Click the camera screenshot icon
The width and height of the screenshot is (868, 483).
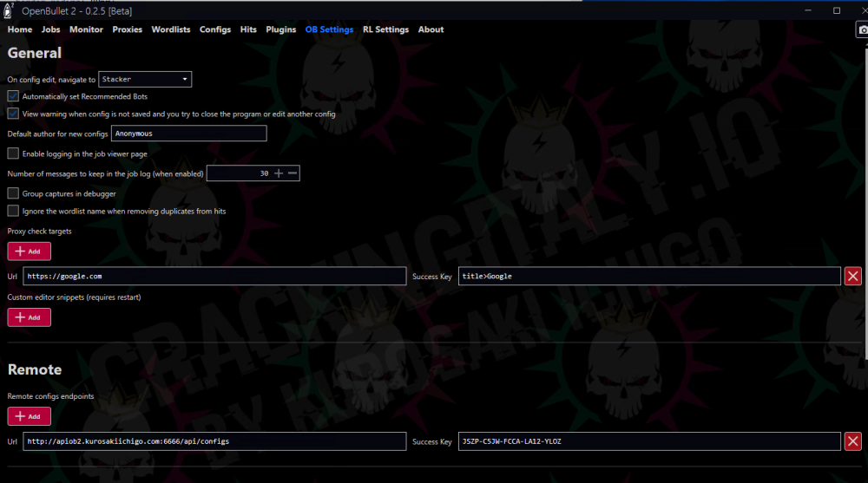point(863,29)
